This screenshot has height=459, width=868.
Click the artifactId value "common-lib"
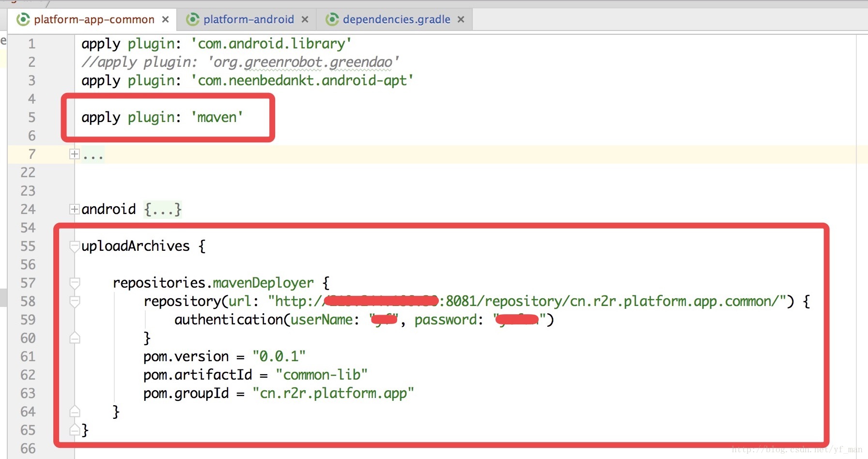(x=322, y=375)
